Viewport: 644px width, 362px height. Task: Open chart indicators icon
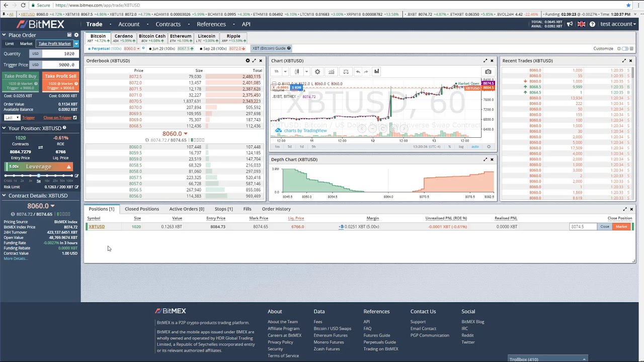pyautogui.click(x=332, y=72)
